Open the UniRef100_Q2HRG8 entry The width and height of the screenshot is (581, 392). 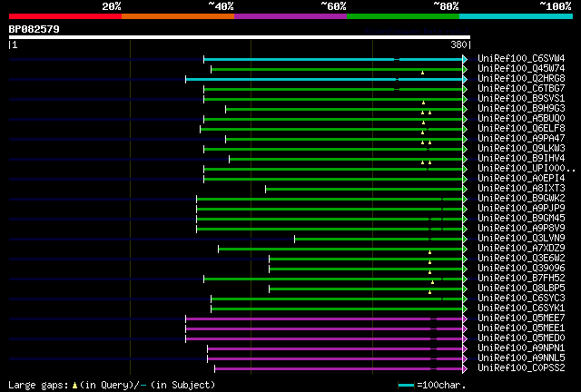pos(521,79)
